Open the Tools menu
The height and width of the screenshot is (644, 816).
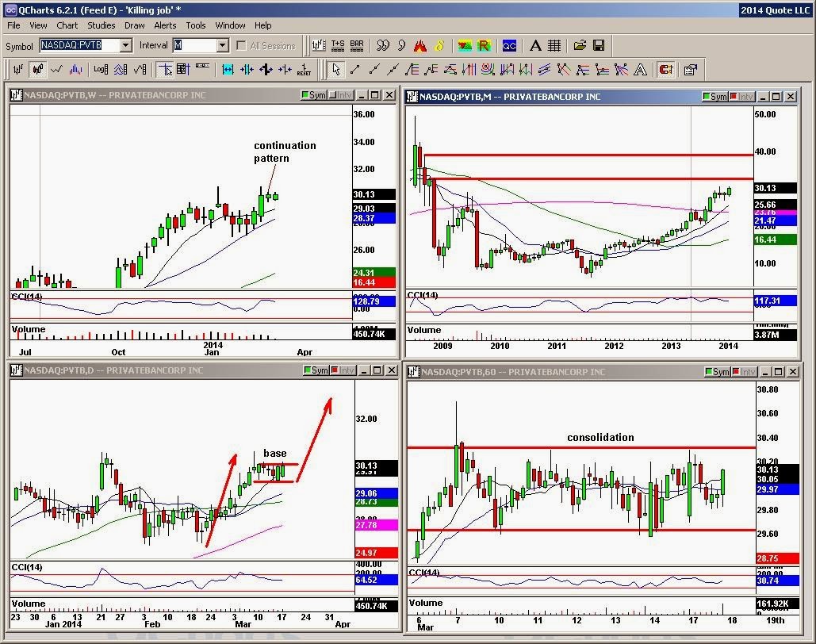(x=196, y=25)
